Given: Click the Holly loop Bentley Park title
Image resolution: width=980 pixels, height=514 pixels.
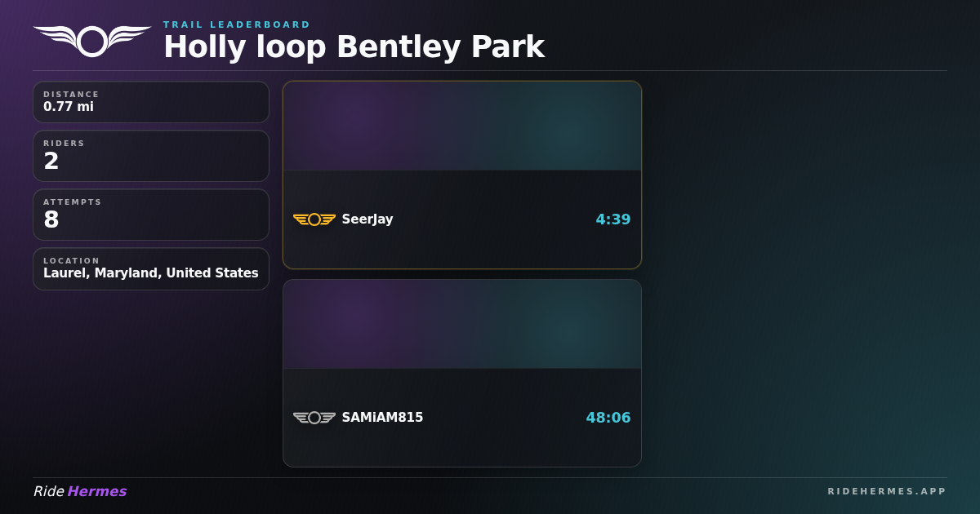Looking at the screenshot, I should point(354,47).
